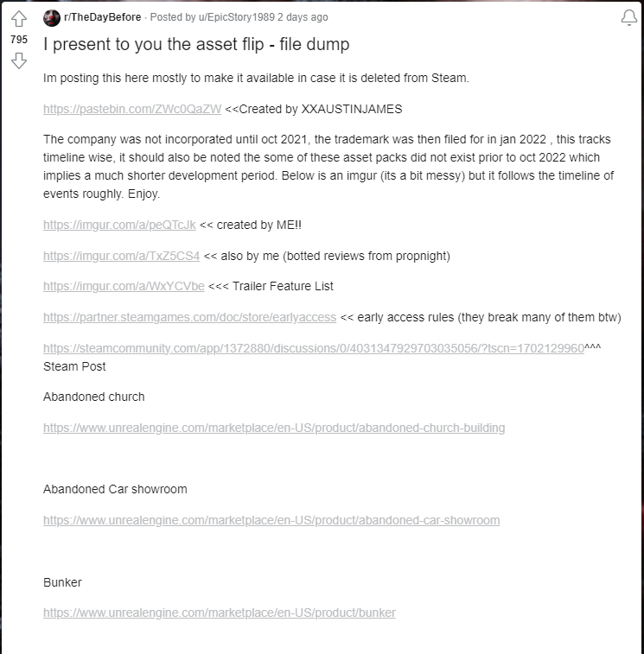
Task: Click the XXAUSTINJAMES credit text
Action: 351,109
